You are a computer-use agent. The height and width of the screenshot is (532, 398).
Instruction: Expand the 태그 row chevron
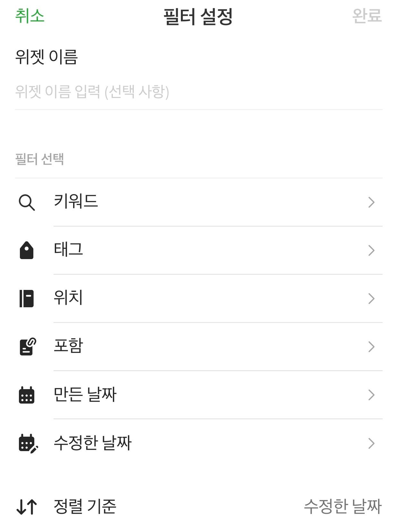click(371, 250)
